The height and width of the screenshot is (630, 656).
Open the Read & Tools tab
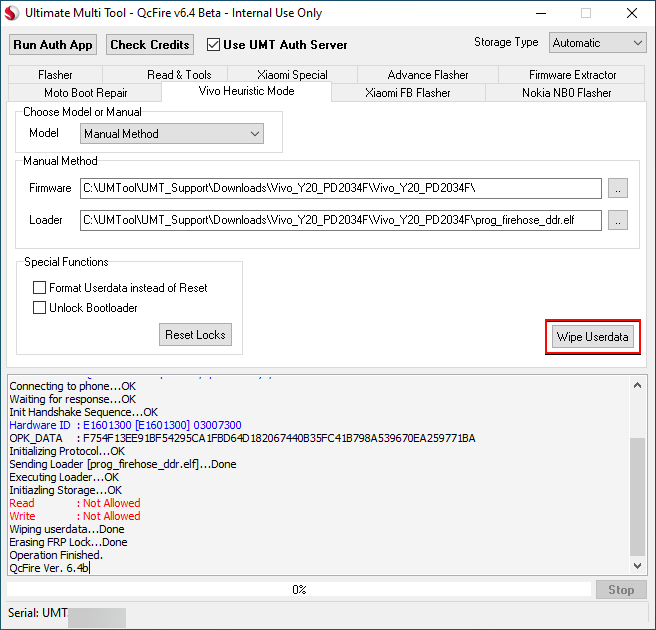[179, 75]
